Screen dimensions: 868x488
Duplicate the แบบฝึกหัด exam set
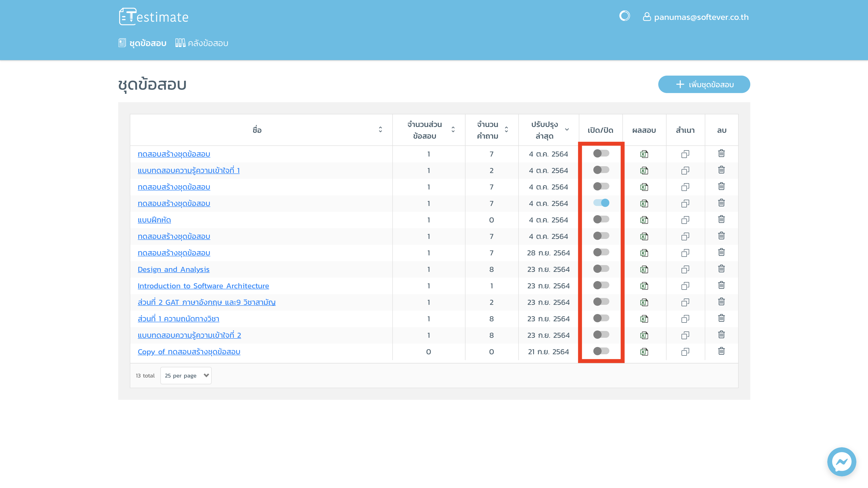point(685,220)
